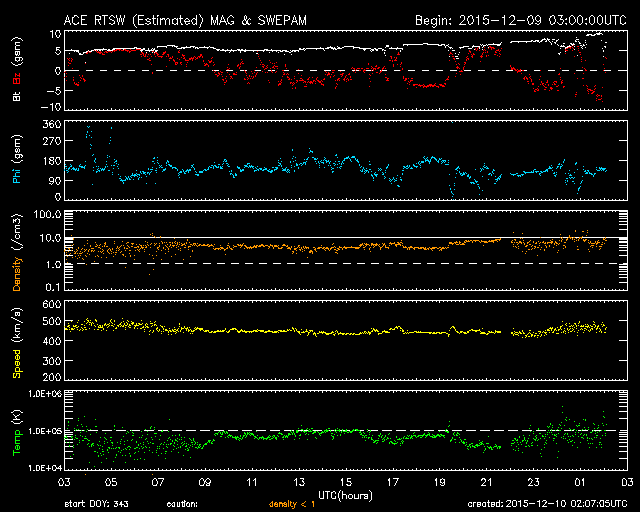Click the UTC(hours) x-axis label
This screenshot has height=512, width=640.
tap(344, 494)
